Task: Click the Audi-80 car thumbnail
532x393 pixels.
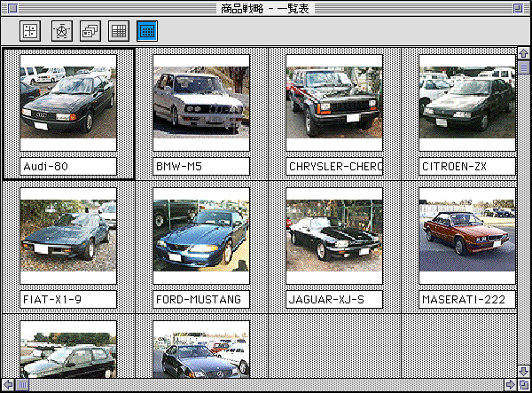Action: tap(68, 103)
